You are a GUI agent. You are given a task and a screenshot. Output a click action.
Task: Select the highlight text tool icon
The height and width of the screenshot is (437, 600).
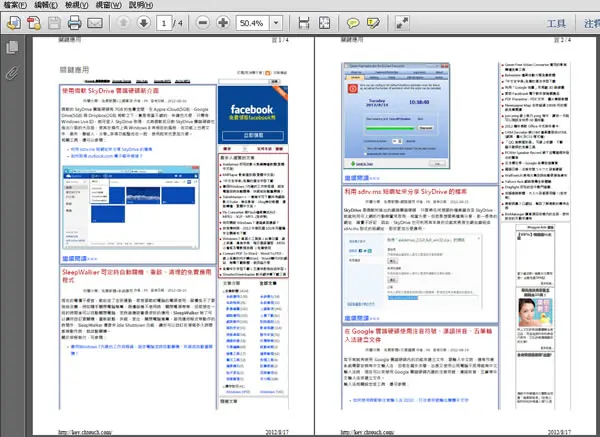[373, 23]
